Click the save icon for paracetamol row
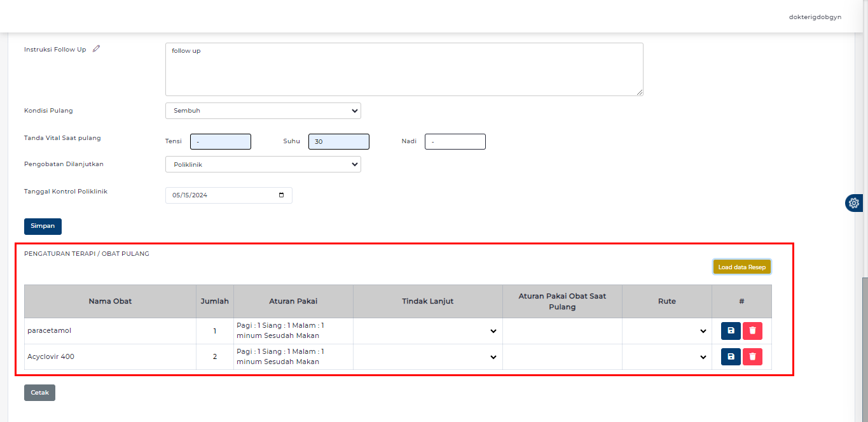 point(731,331)
